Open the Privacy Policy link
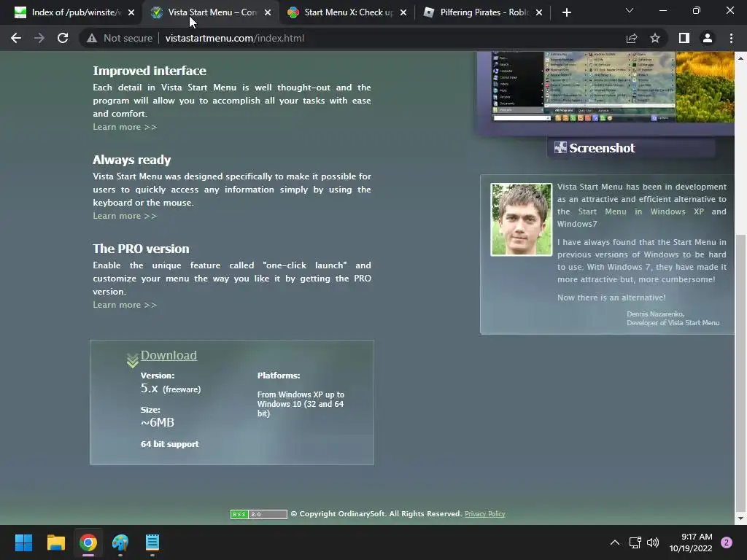The width and height of the screenshot is (747, 560). click(x=484, y=514)
